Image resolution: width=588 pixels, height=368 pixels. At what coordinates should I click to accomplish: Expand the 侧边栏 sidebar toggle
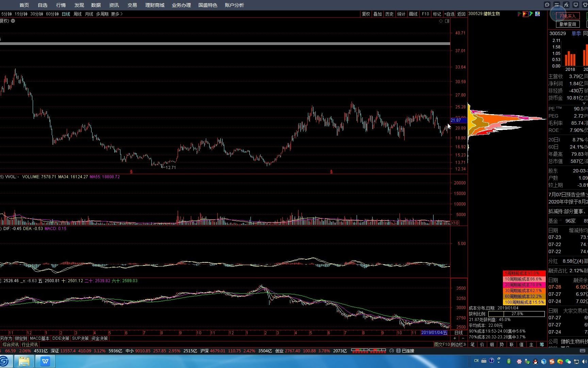coord(458,344)
